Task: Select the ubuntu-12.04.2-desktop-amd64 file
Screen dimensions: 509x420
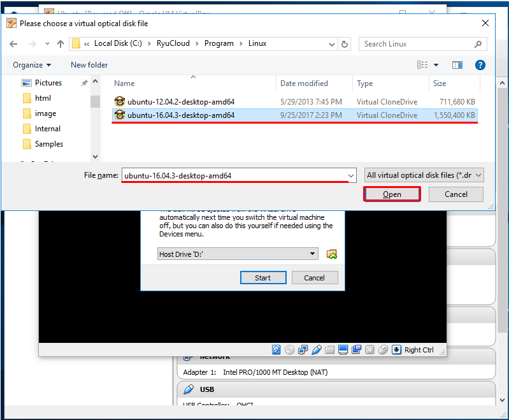Action: pyautogui.click(x=294, y=102)
